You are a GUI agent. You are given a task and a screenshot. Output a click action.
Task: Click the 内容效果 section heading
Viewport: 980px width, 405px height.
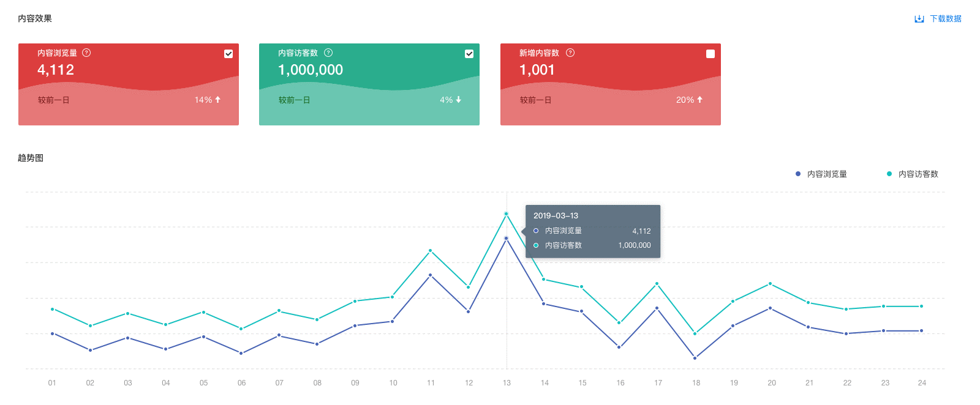click(35, 18)
